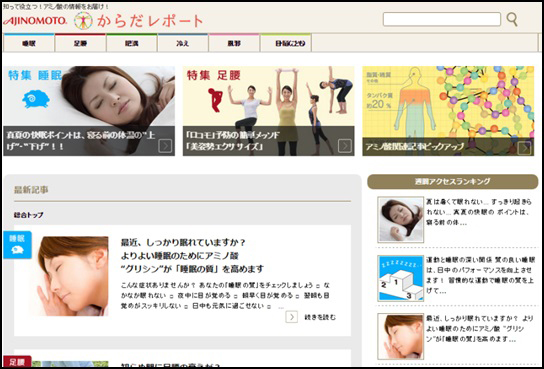Click the magnifying glass search icon
Viewport: 544px width, 369px height.
coord(512,20)
